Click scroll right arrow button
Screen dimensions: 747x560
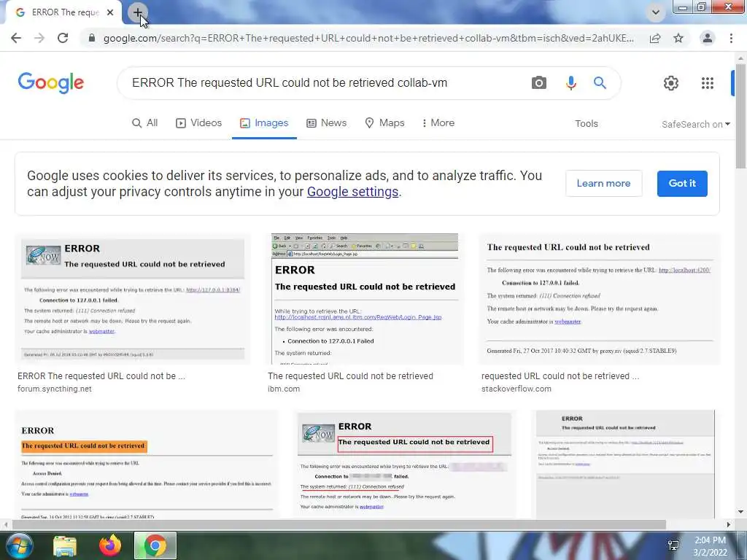click(x=729, y=524)
